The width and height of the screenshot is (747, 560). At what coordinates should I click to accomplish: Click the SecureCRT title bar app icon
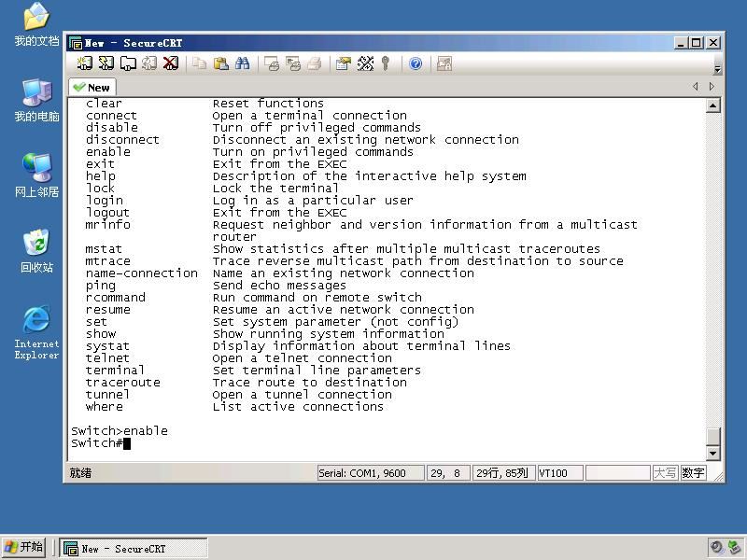click(76, 43)
